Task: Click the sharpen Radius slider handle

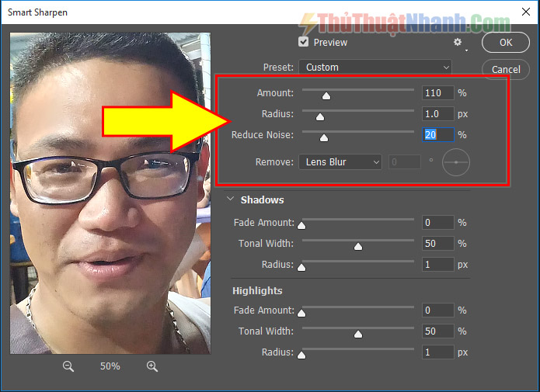Action: tap(320, 116)
